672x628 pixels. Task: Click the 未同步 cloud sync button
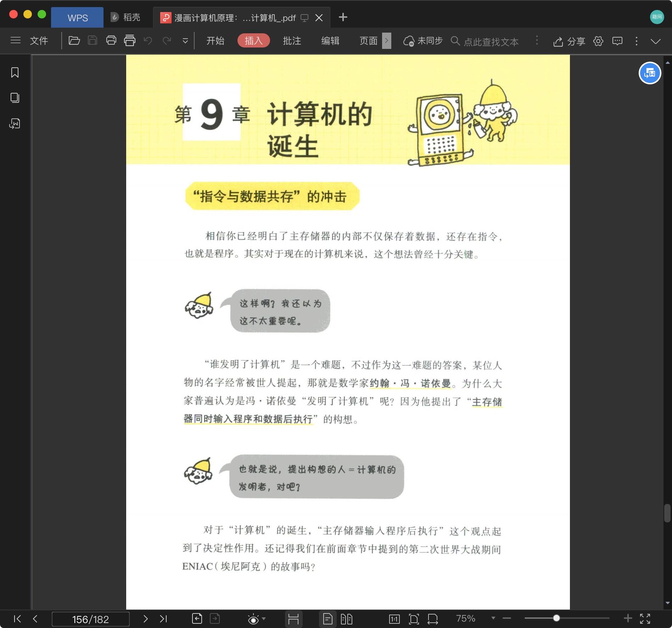tap(423, 41)
